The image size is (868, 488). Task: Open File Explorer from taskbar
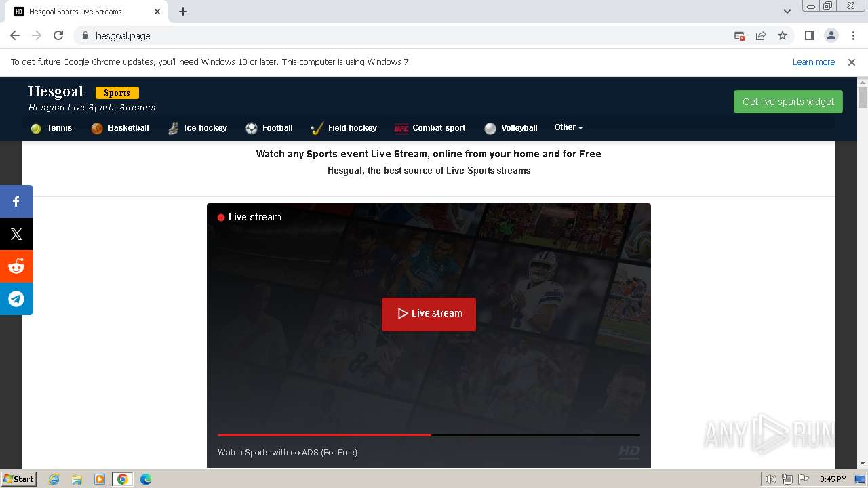coord(77,479)
